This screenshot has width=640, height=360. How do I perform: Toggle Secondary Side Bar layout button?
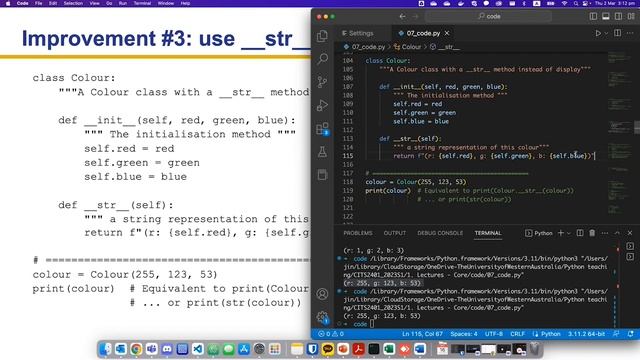(x=618, y=16)
